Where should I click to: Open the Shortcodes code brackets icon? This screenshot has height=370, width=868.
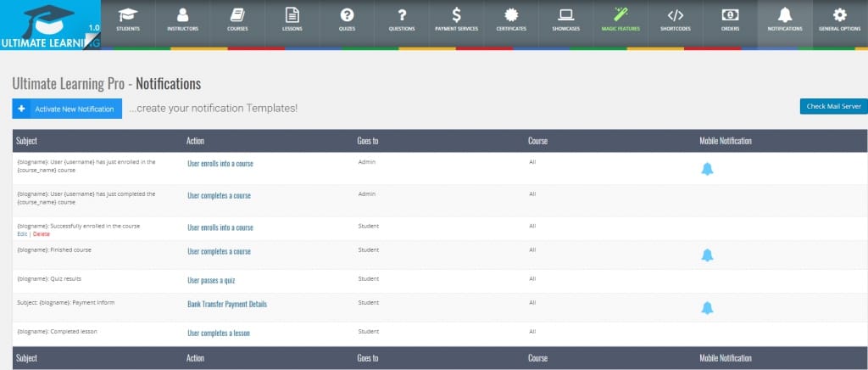[676, 15]
